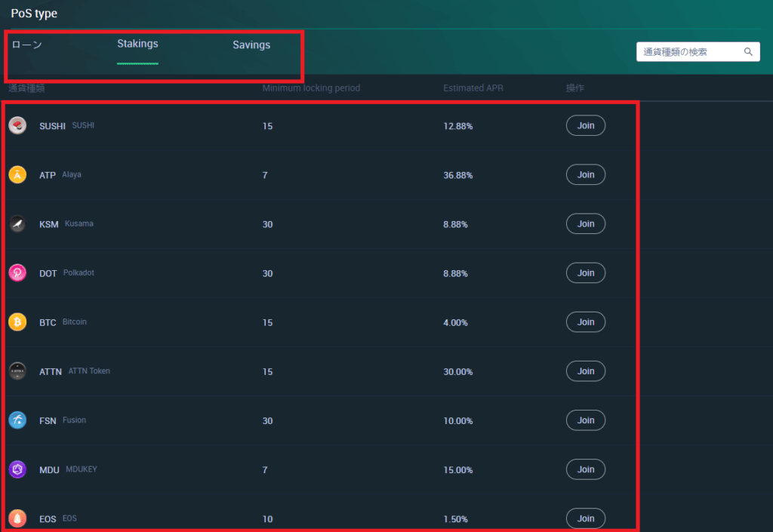
Task: Click the EOS coin icon
Action: pyautogui.click(x=17, y=518)
